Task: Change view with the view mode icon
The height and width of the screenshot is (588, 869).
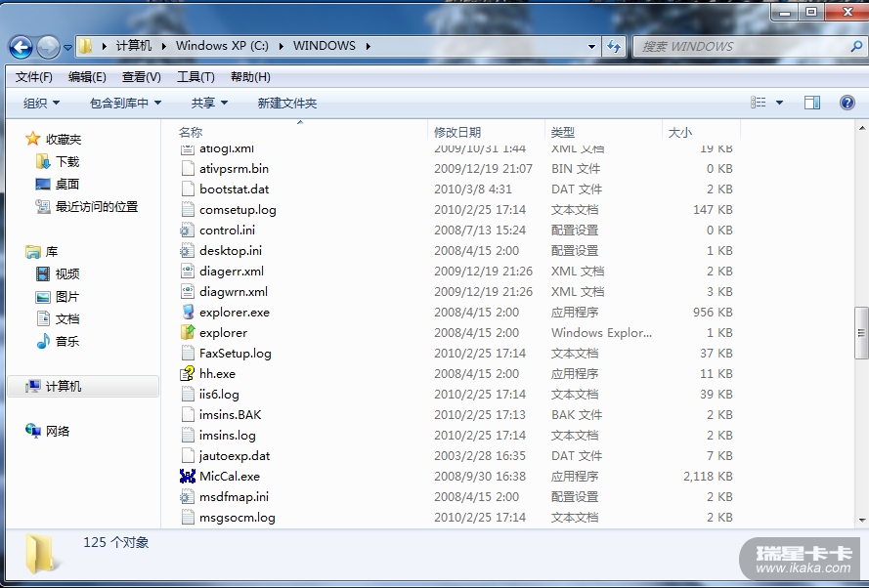Action: 759,103
